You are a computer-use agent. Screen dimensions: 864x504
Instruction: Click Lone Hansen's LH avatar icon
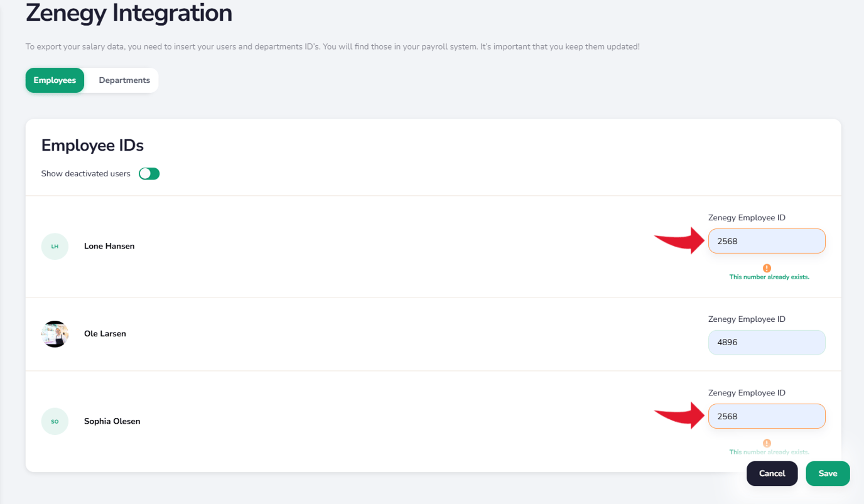55,246
